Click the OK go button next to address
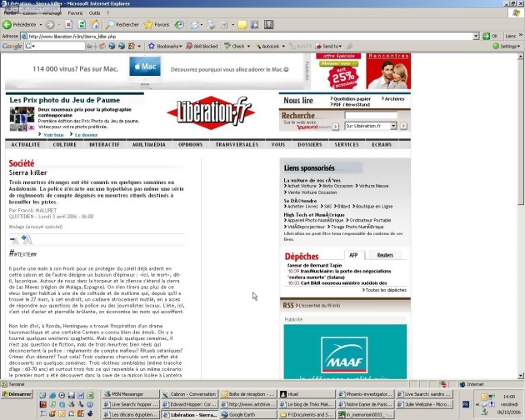The image size is (525, 420). click(490, 36)
